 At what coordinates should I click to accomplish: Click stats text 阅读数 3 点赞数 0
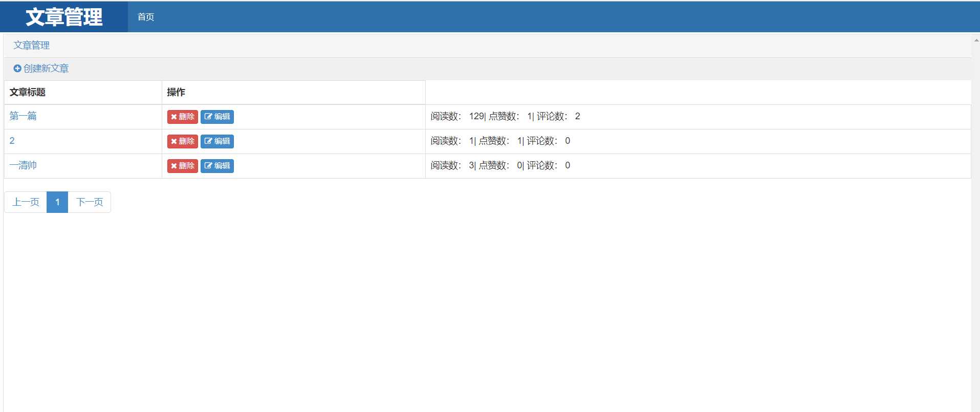(500, 165)
